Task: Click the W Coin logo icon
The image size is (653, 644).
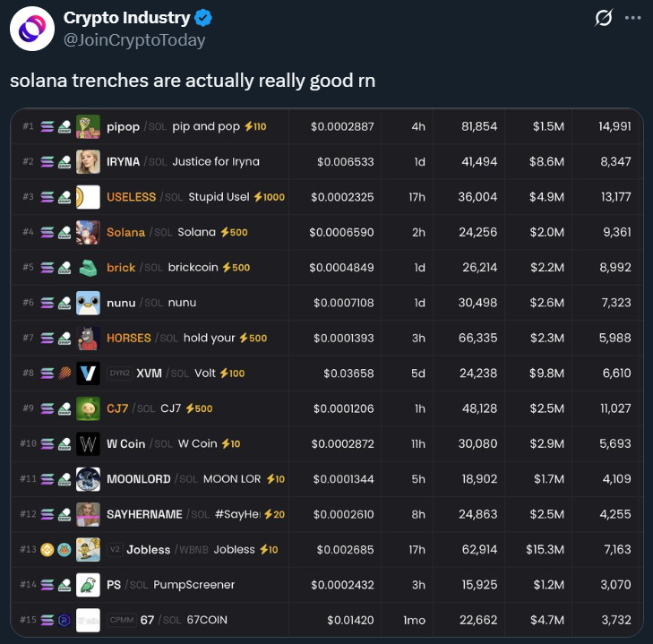Action: [88, 443]
